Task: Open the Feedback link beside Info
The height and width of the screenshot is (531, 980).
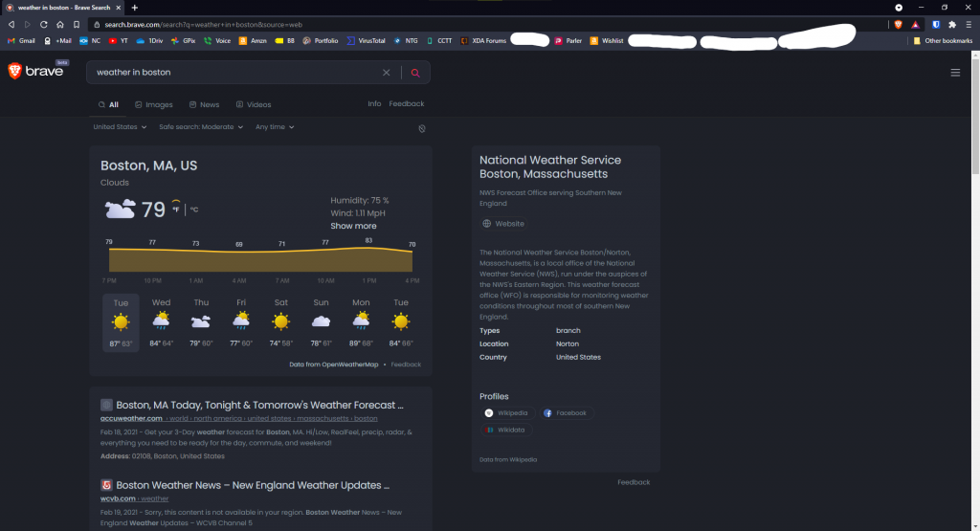Action: tap(406, 103)
